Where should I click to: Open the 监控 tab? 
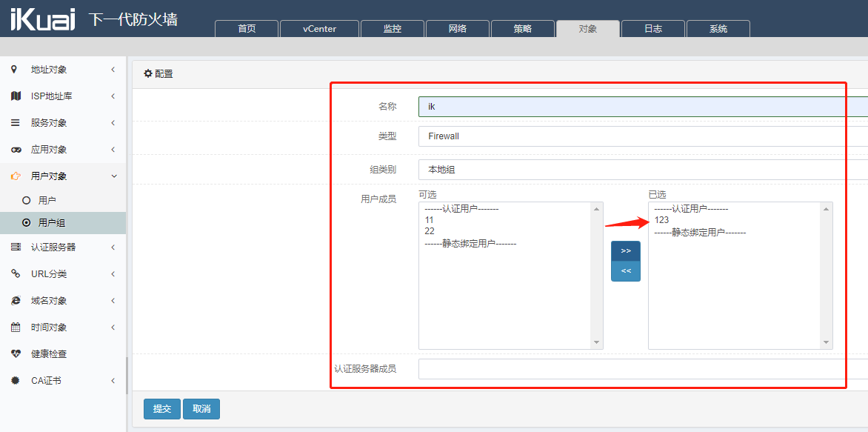coord(393,29)
